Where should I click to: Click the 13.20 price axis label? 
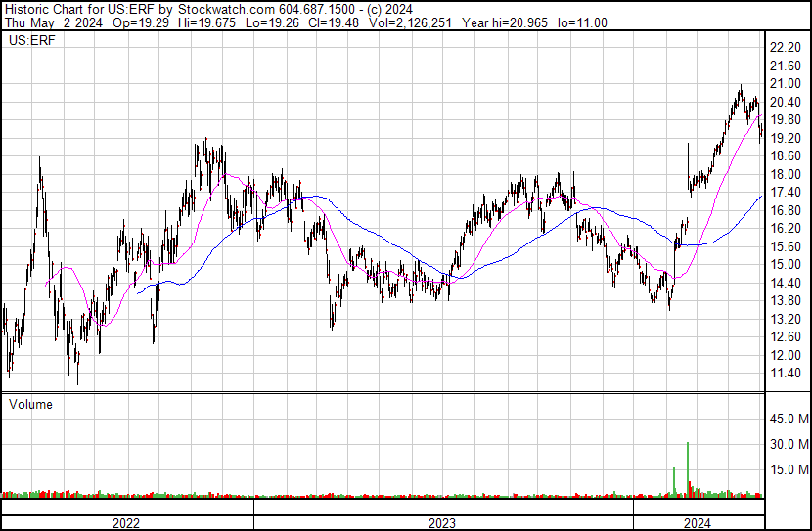click(x=786, y=319)
